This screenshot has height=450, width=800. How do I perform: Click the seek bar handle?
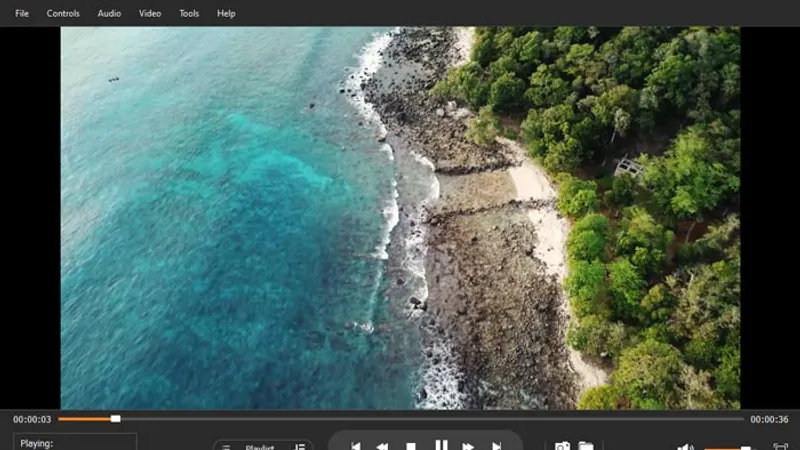[116, 419]
